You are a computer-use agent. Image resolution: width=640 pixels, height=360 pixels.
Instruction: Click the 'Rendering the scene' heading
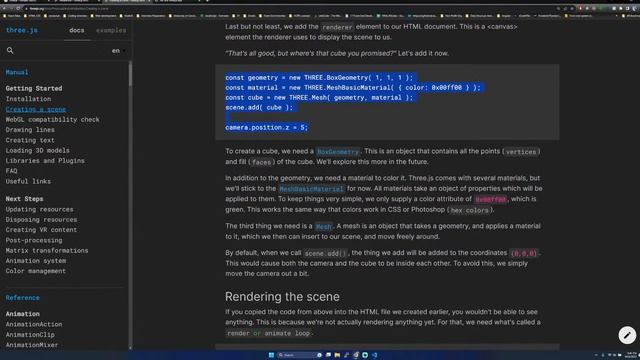click(x=282, y=297)
